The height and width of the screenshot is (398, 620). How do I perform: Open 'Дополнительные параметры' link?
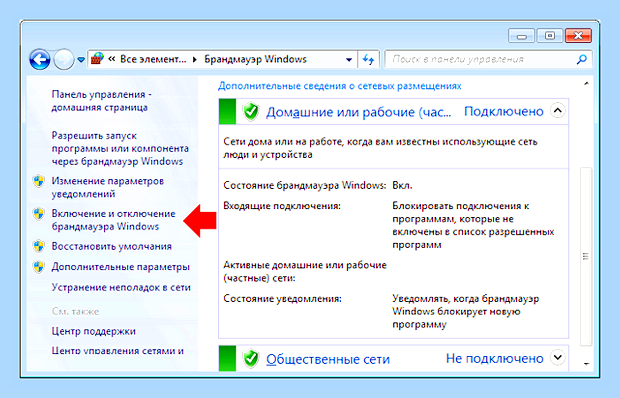point(121,267)
